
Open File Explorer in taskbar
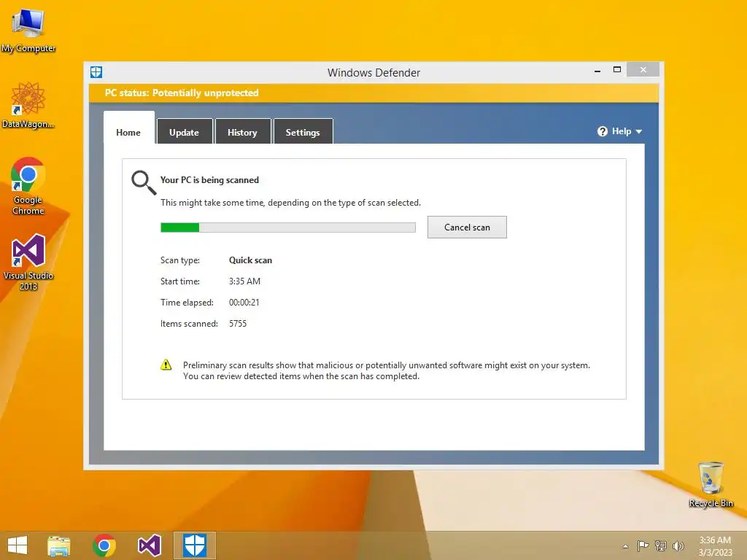coord(58,545)
